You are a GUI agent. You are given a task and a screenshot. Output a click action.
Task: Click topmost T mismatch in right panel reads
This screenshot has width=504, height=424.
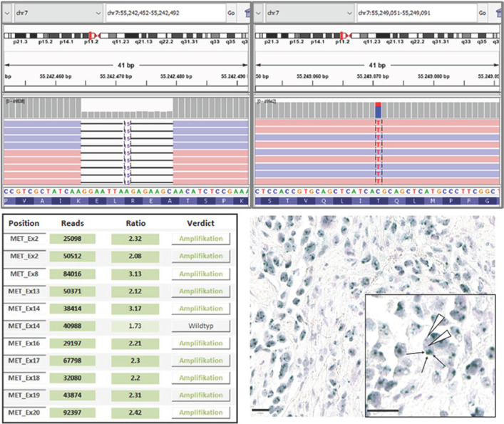(379, 123)
